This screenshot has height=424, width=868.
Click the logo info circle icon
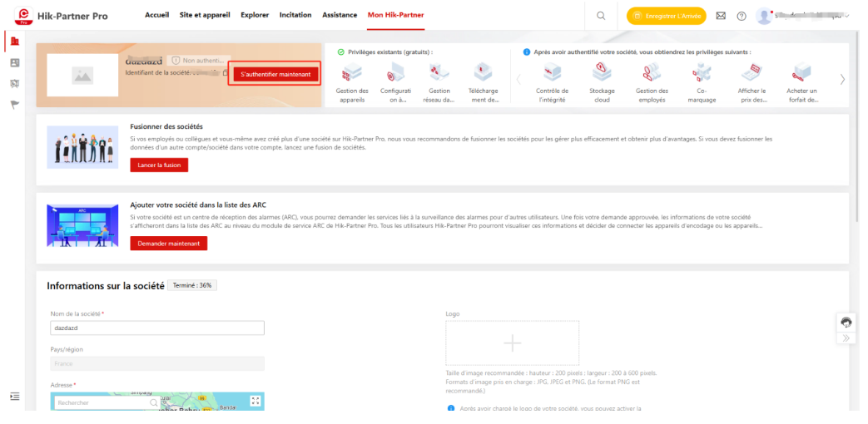pyautogui.click(x=450, y=408)
